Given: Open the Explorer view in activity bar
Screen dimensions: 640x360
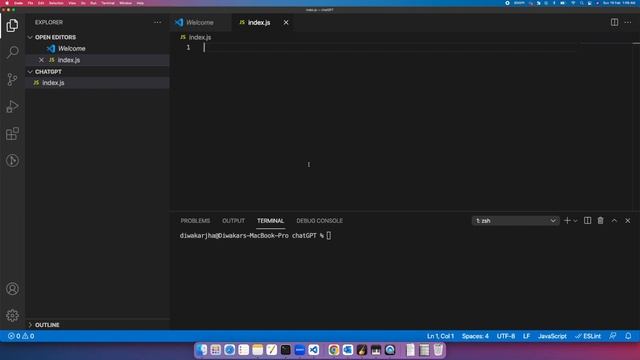Looking at the screenshot, I should pos(12,25).
